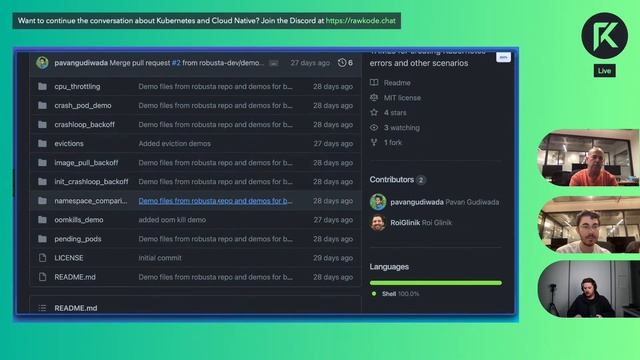
Task: Open pavangudiwada Pavan Gudiwada contributor profile
Action: tap(444, 202)
